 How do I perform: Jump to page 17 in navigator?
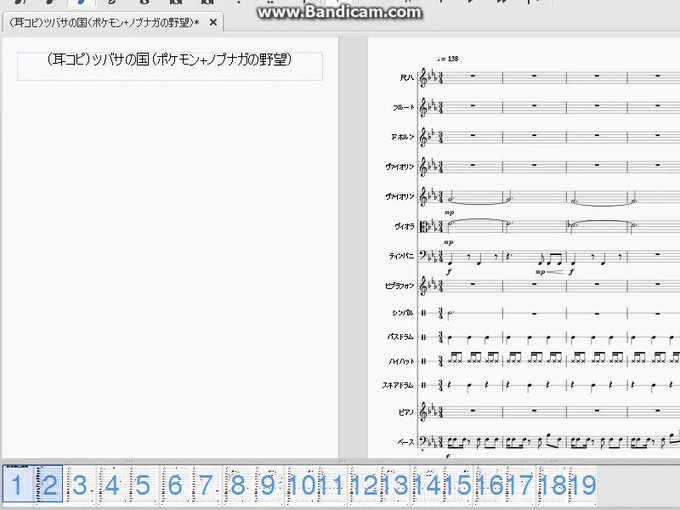coord(521,484)
